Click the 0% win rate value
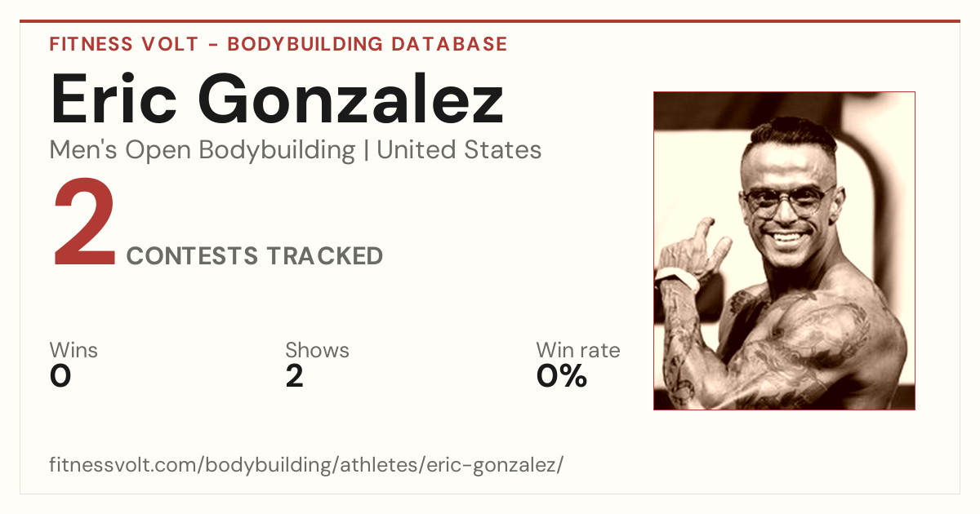Viewport: 980px width, 514px height. [x=562, y=376]
